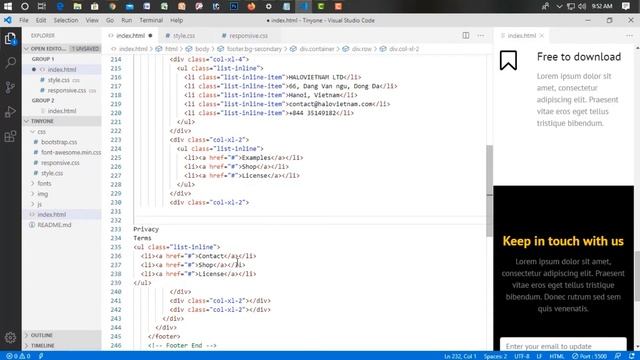Open editor More Actions ellipsis
Viewport: 640px width, 360px height.
(481, 36)
